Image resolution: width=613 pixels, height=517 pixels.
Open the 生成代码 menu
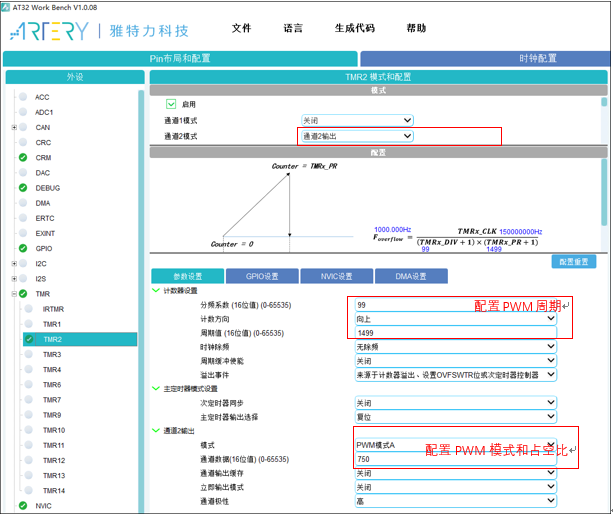point(355,28)
